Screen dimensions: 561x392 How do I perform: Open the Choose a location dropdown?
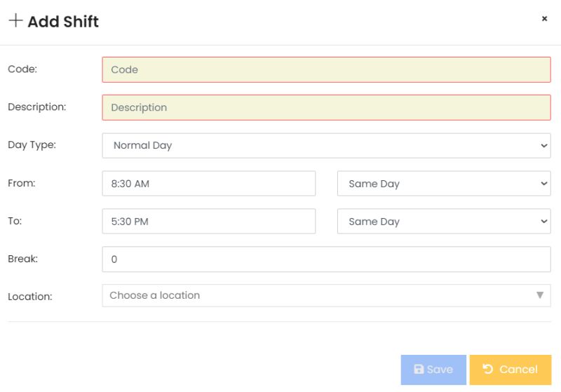point(319,295)
